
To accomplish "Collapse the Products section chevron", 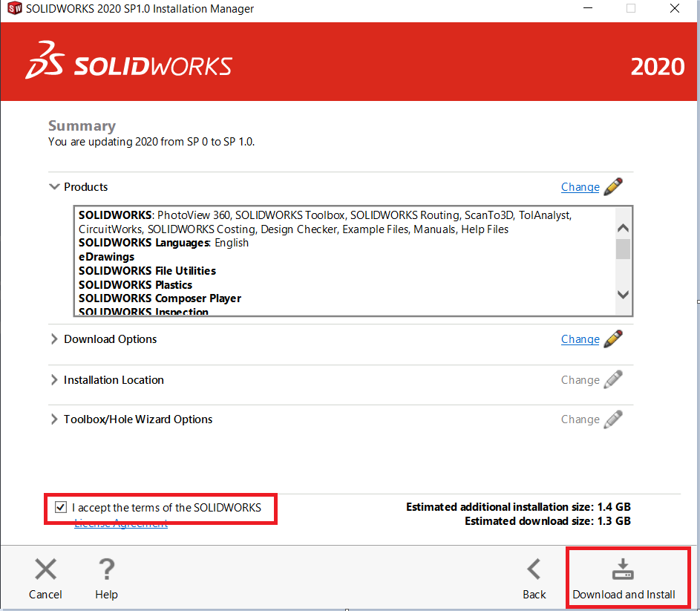I will pos(54,186).
